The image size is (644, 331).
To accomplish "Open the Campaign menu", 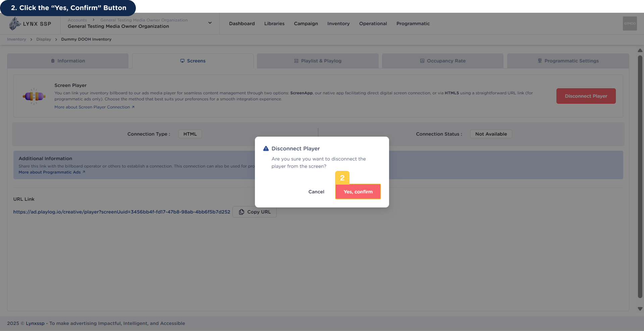I will [x=306, y=23].
